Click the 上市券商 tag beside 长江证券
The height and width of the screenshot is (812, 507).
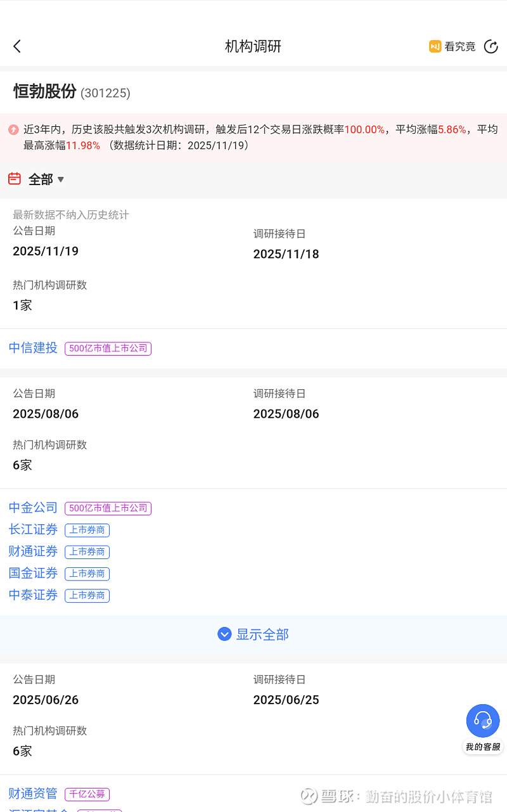tap(87, 530)
